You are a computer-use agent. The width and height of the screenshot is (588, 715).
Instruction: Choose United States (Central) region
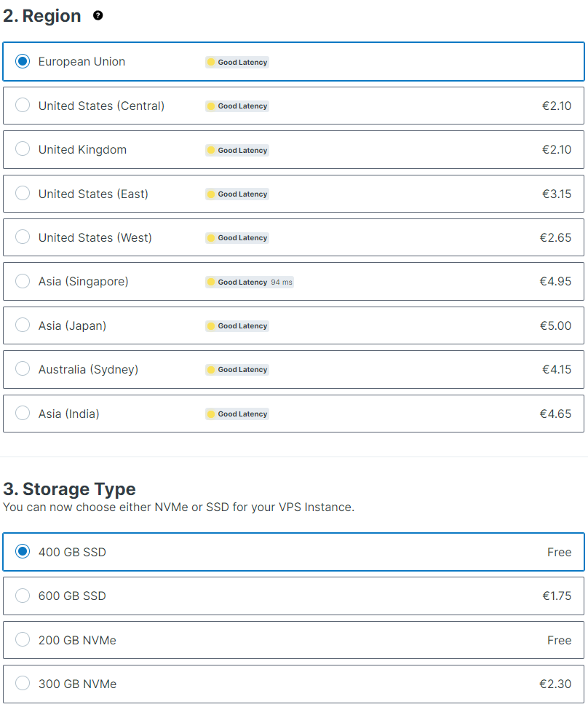23,106
